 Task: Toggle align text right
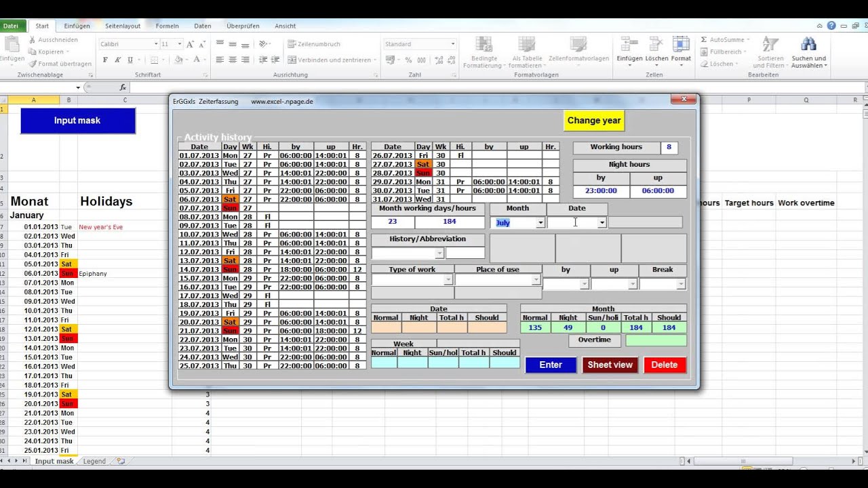click(x=245, y=60)
